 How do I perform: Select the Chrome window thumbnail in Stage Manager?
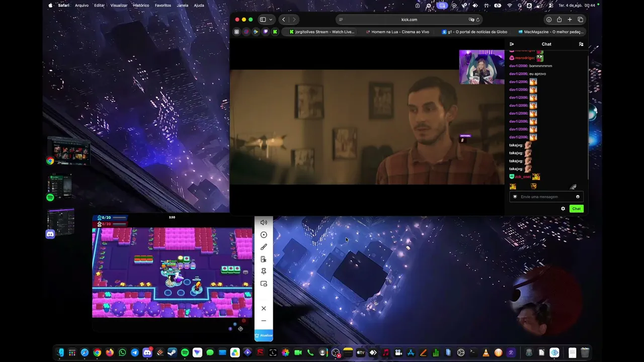coord(69,150)
